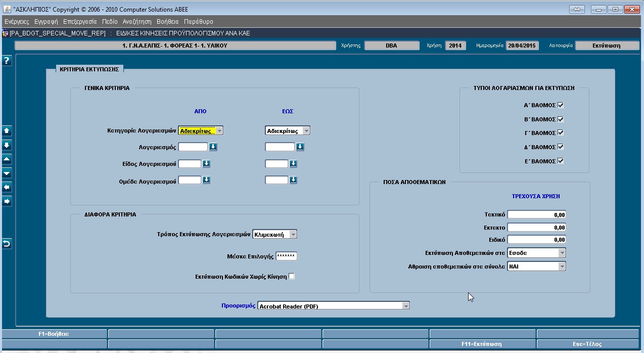The width and height of the screenshot is (644, 353).
Task: Click the right arrow sidebar icon
Action: point(7,201)
